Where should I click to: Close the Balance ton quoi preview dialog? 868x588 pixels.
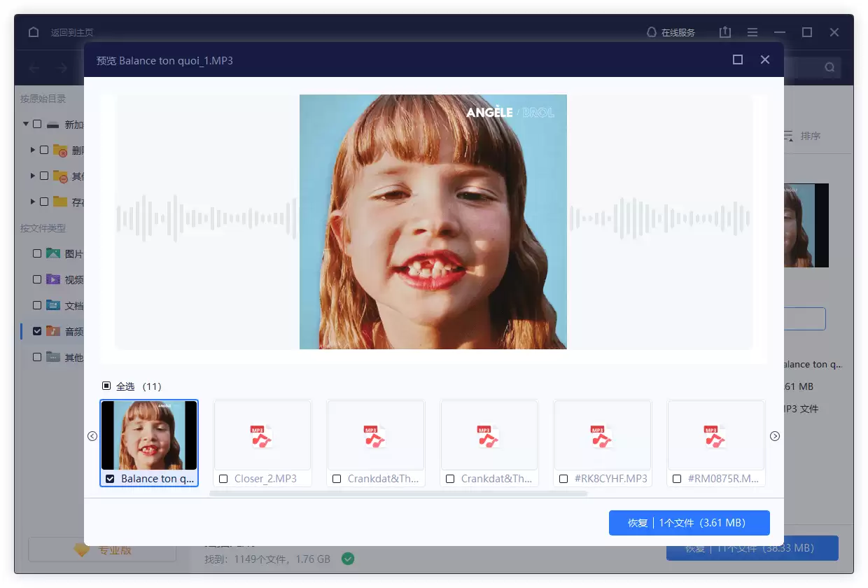point(765,60)
